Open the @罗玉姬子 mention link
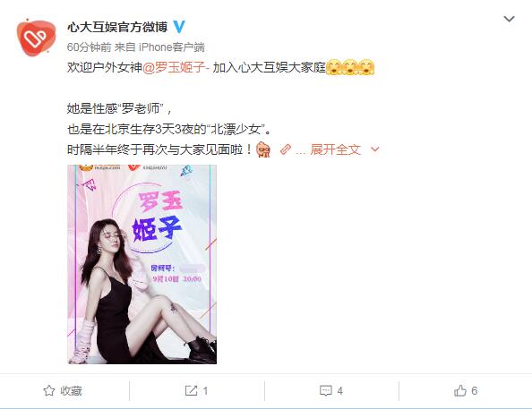 tap(176, 67)
